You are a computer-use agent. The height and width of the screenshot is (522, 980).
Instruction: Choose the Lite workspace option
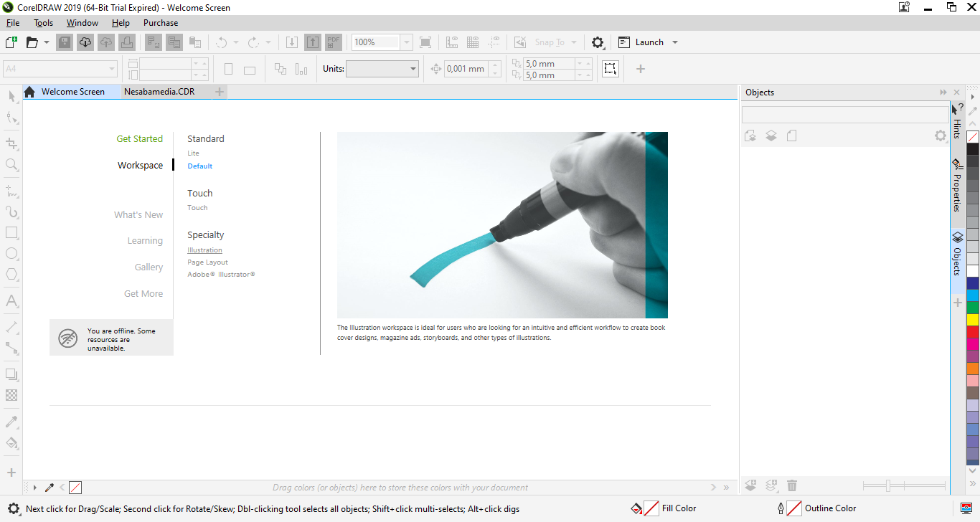[193, 153]
